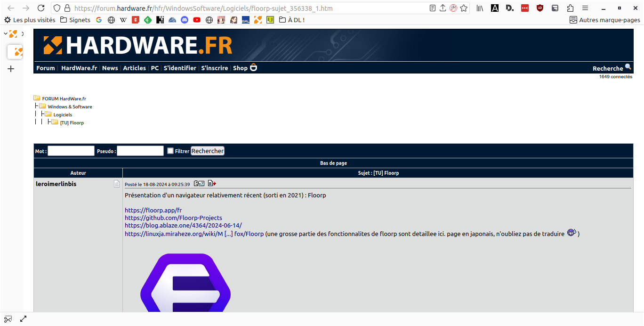Open the MAL bookmark icon

pos(246,20)
